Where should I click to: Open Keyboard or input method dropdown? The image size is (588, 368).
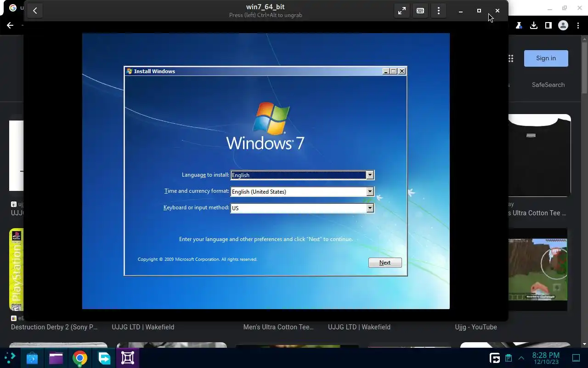pos(370,208)
